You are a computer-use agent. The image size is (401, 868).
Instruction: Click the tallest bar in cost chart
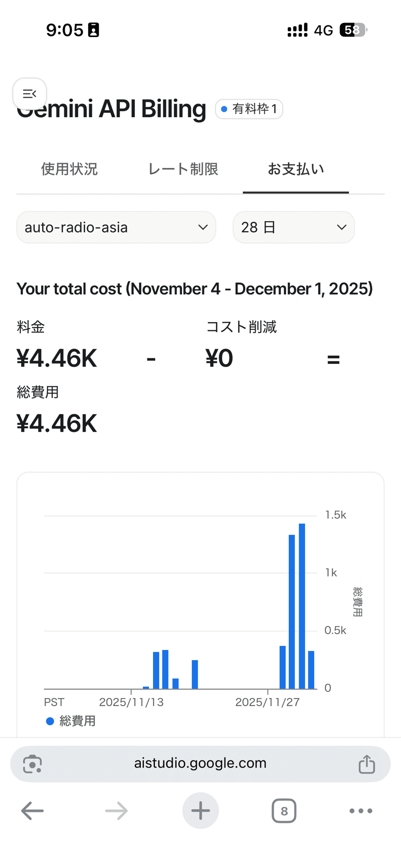302,606
